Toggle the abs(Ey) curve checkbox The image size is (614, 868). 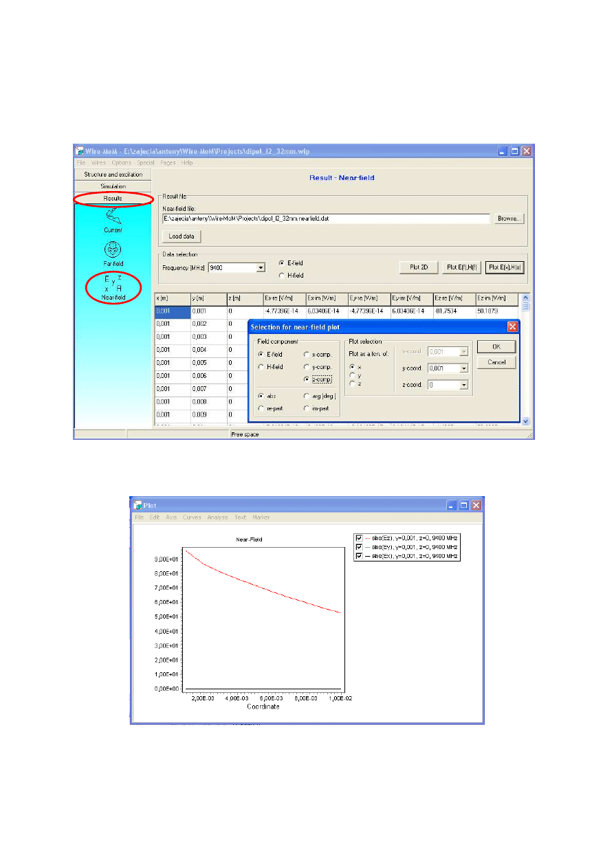pyautogui.click(x=359, y=546)
